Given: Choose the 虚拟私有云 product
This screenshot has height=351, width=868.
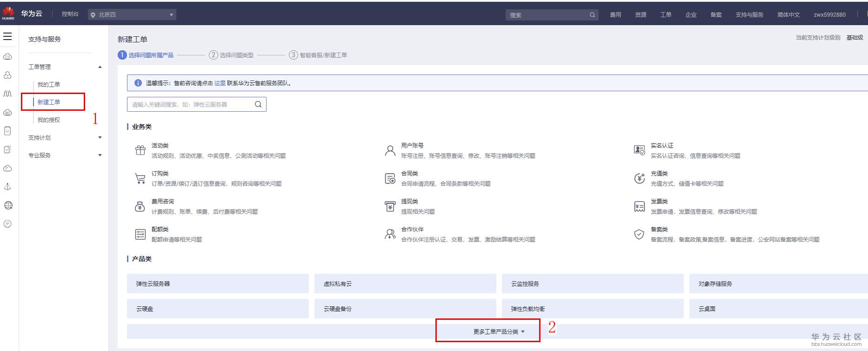Looking at the screenshot, I should 405,283.
